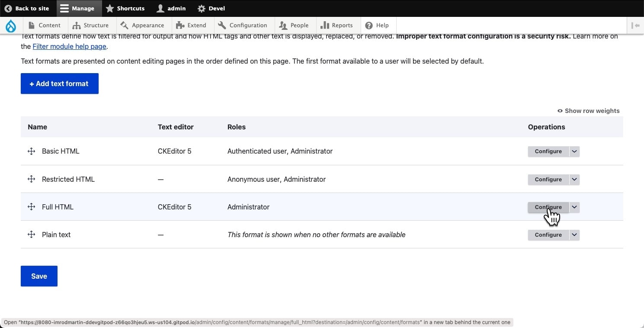
Task: Click the Save button
Action: (39, 276)
